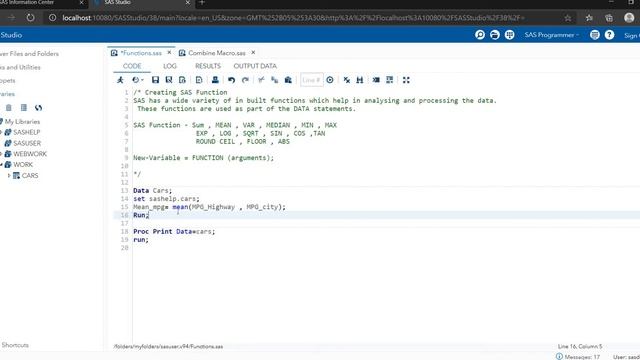Click the Open file icon in the header
This screenshot has width=640, height=360.
495,35
